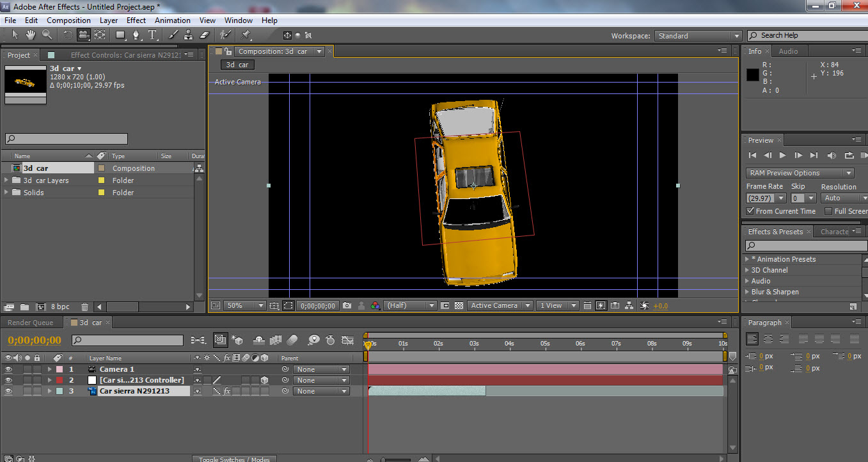
Task: Open the Workspace Standard dropdown
Action: click(x=698, y=36)
